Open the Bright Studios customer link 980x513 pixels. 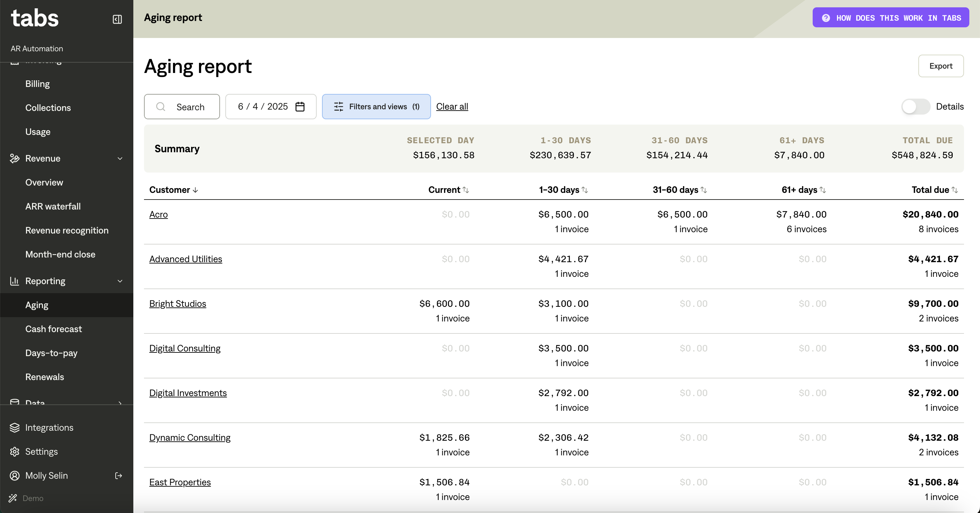click(178, 303)
